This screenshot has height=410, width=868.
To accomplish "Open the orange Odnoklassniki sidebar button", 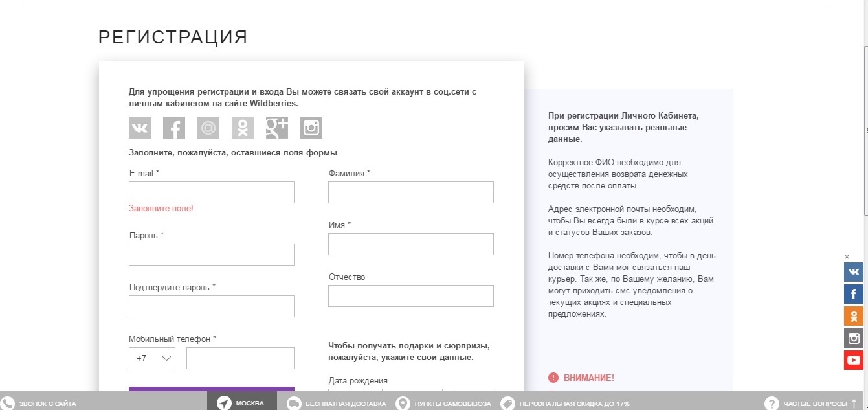I will click(x=854, y=316).
